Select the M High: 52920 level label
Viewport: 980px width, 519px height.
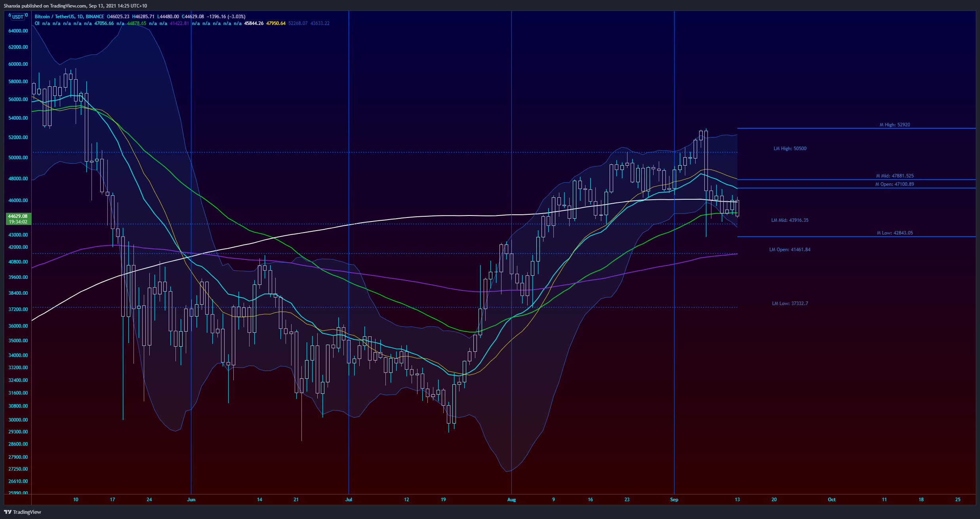(895, 125)
